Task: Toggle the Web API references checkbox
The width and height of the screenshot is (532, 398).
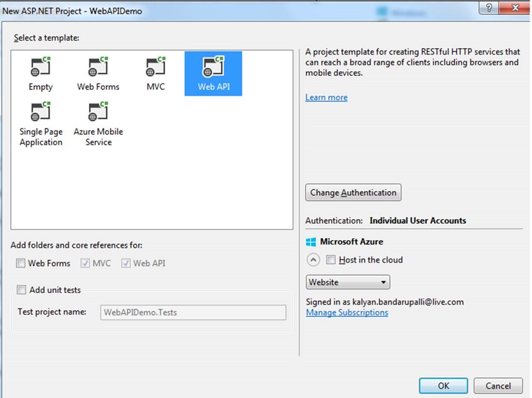Action: click(x=126, y=263)
